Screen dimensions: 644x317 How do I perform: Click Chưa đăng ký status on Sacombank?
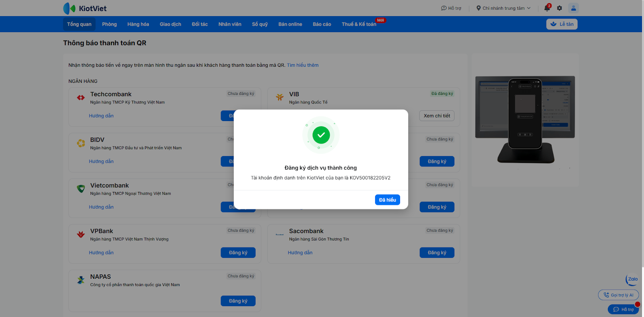[x=440, y=231]
